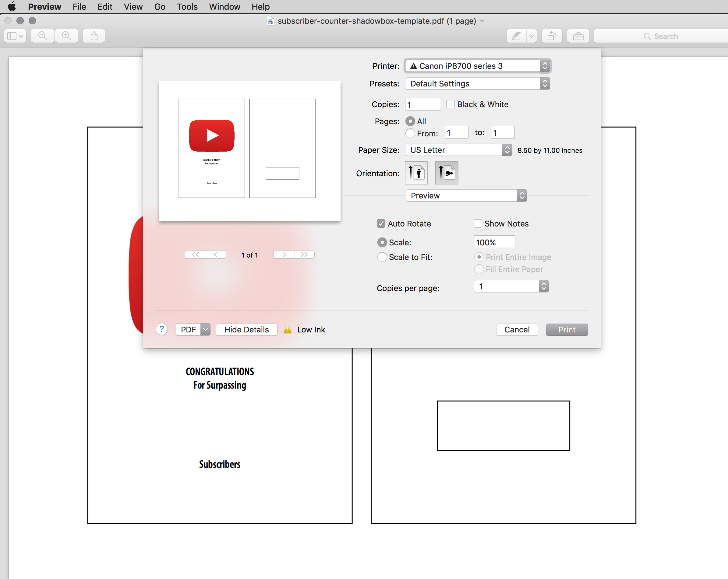Enable Black & White printing
This screenshot has width=728, height=579.
tap(451, 104)
